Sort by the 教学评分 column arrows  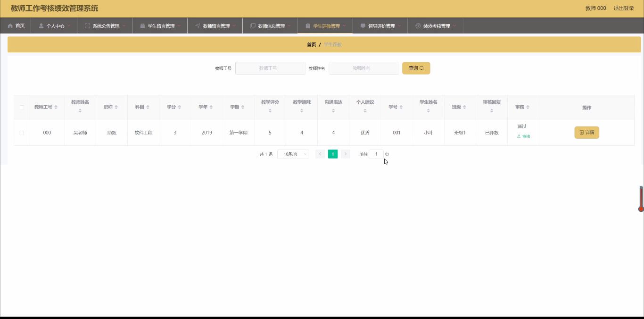270,111
